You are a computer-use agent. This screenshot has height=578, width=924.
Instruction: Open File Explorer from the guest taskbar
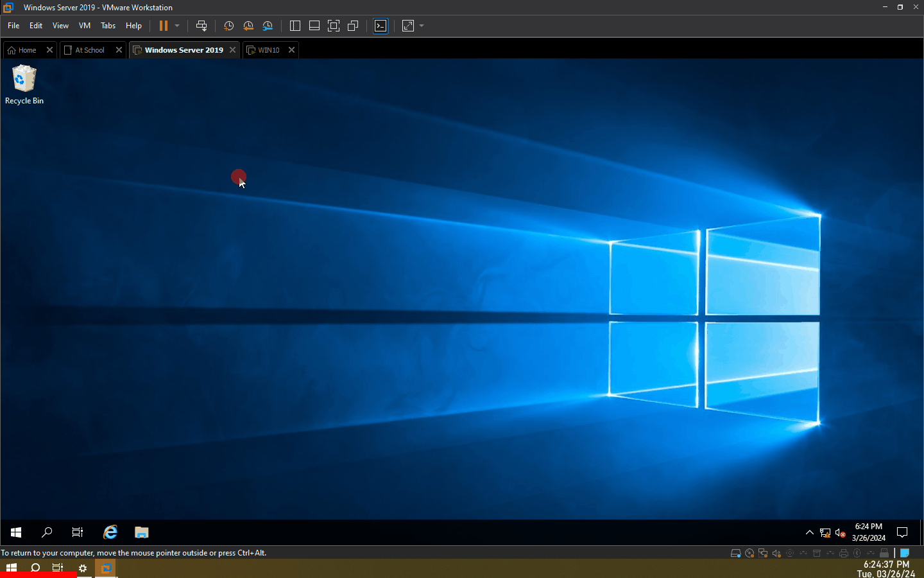click(x=142, y=532)
